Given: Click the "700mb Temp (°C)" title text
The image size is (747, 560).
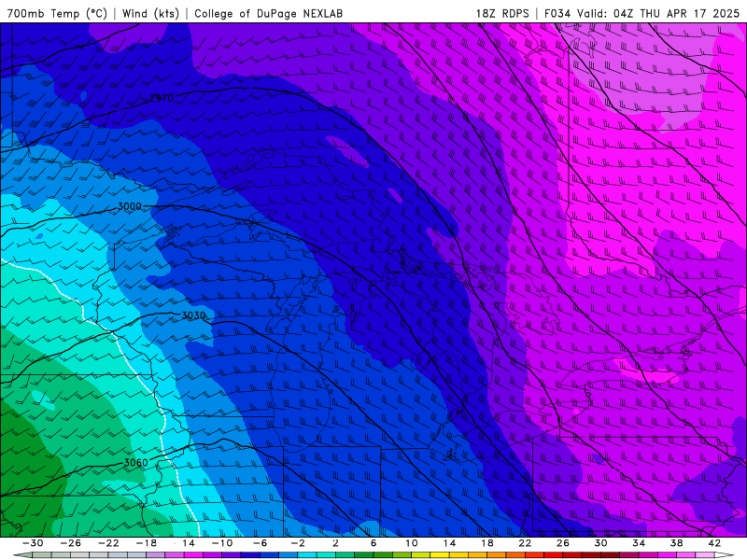Looking at the screenshot, I should tap(57, 13).
